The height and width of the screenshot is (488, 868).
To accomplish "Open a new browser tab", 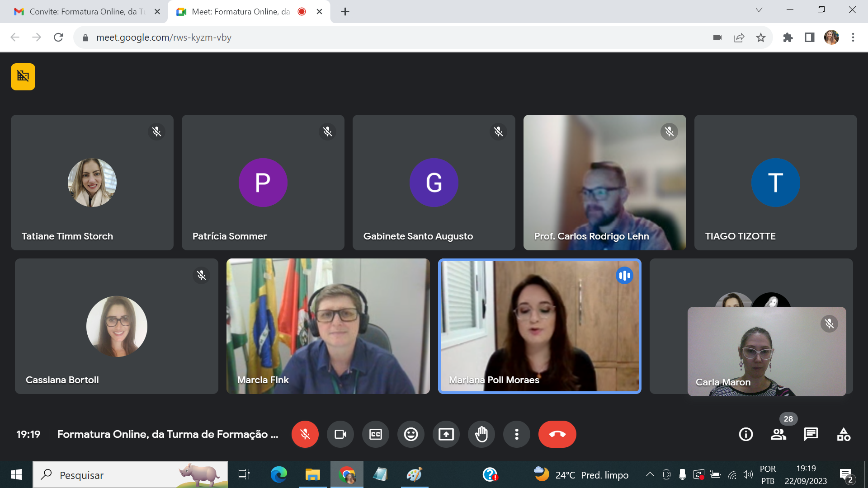I will tap(345, 12).
